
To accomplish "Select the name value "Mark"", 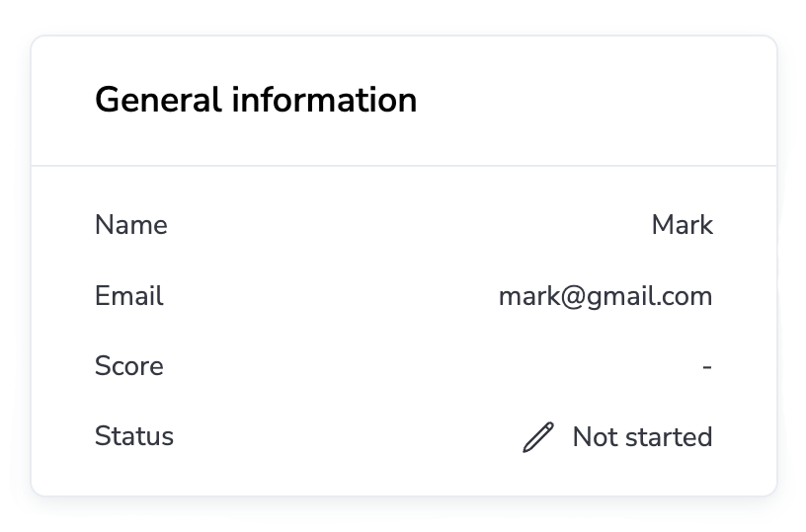I will tap(682, 225).
